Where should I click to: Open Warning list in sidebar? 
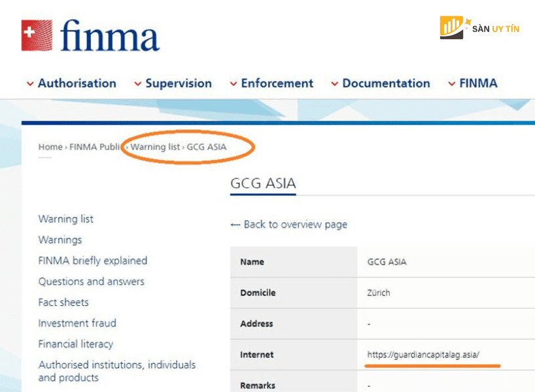[66, 219]
